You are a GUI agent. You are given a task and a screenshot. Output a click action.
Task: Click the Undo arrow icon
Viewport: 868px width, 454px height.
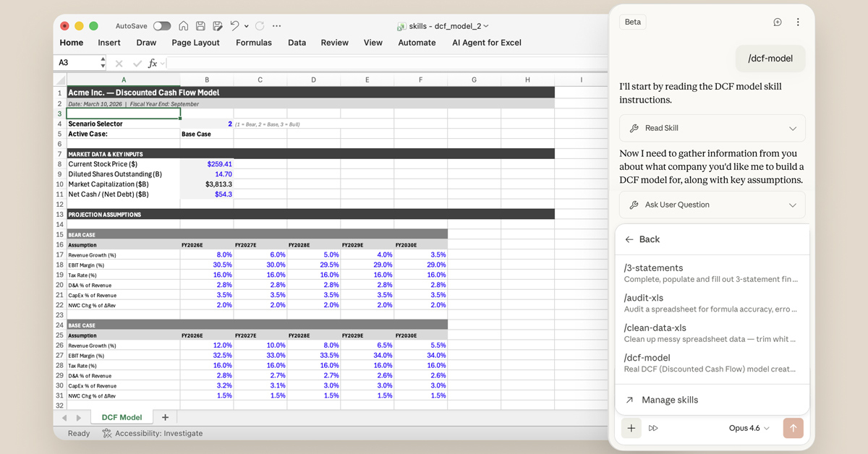click(x=234, y=26)
